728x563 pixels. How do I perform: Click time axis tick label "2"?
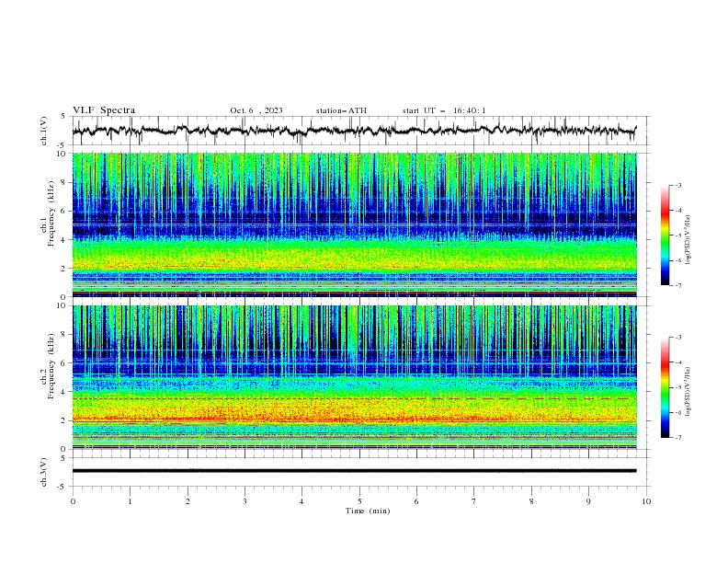188,501
